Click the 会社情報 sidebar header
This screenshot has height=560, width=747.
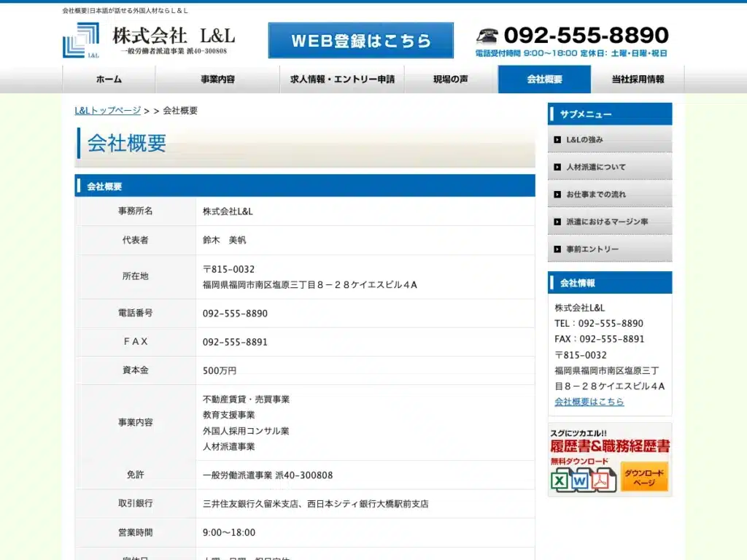[610, 283]
